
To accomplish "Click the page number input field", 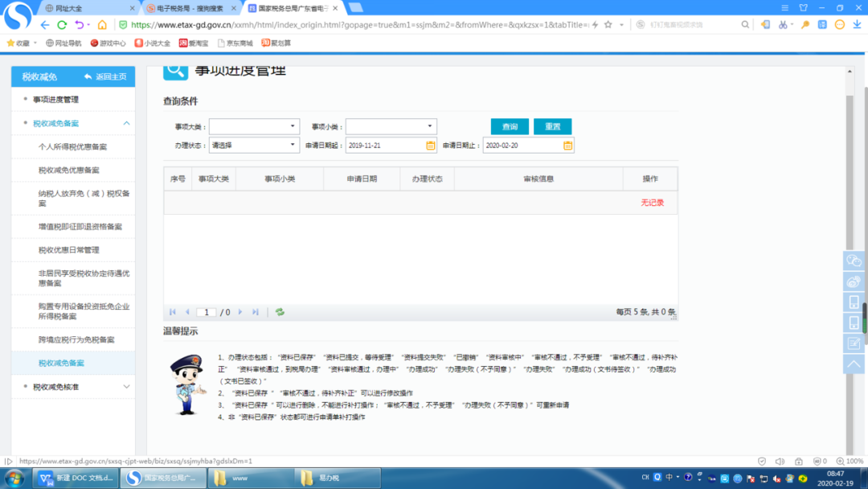I will coord(207,312).
